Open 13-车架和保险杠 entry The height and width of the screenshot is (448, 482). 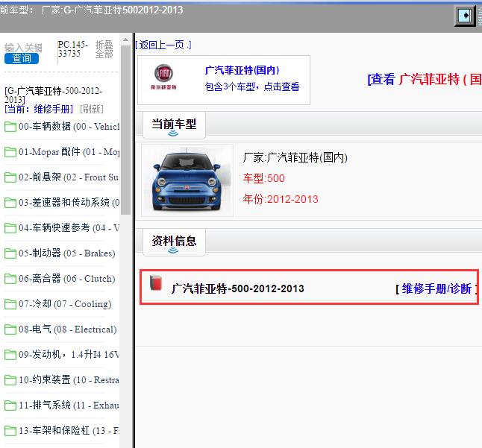(69, 431)
